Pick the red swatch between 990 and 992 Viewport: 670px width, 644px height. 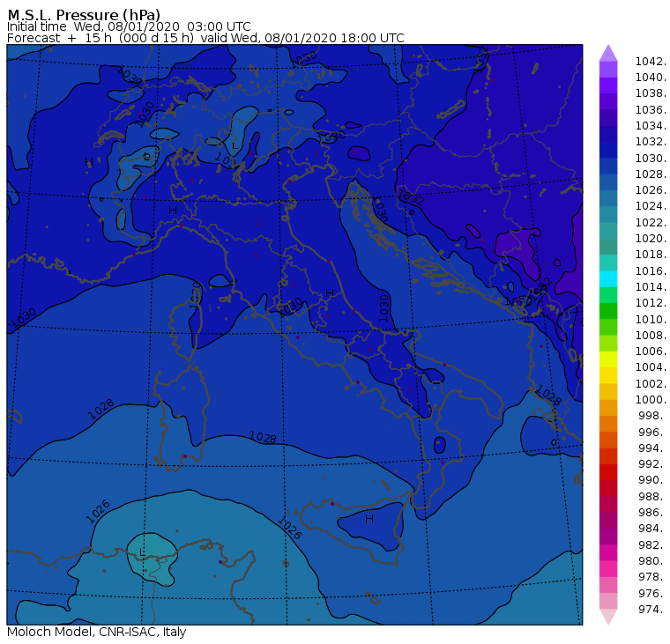(608, 472)
